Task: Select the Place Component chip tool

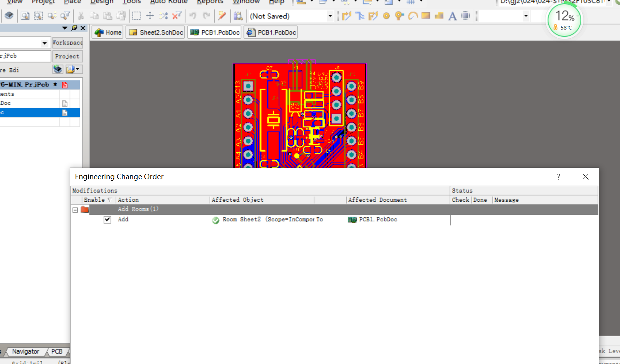Action: [x=466, y=16]
